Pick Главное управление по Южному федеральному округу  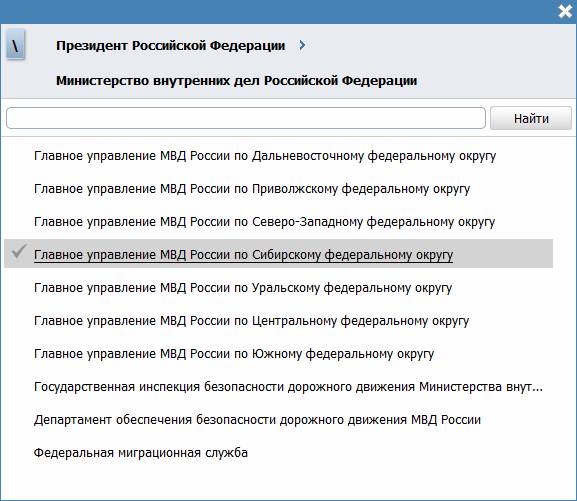[234, 354]
